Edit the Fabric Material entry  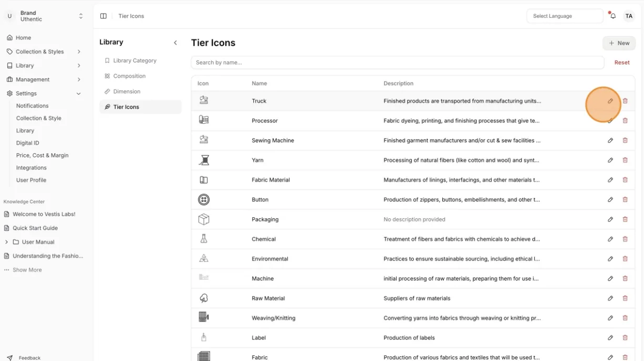point(610,180)
